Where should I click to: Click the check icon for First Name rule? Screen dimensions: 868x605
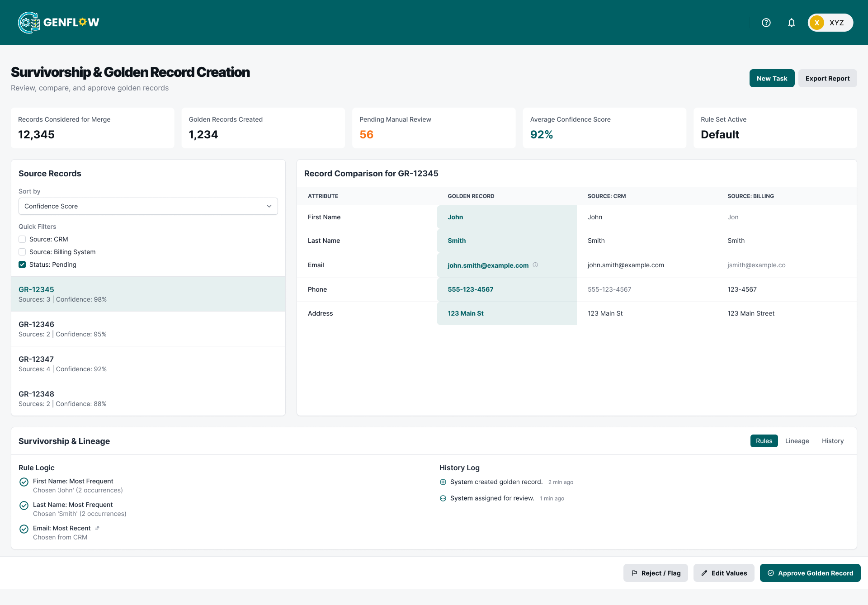click(24, 482)
